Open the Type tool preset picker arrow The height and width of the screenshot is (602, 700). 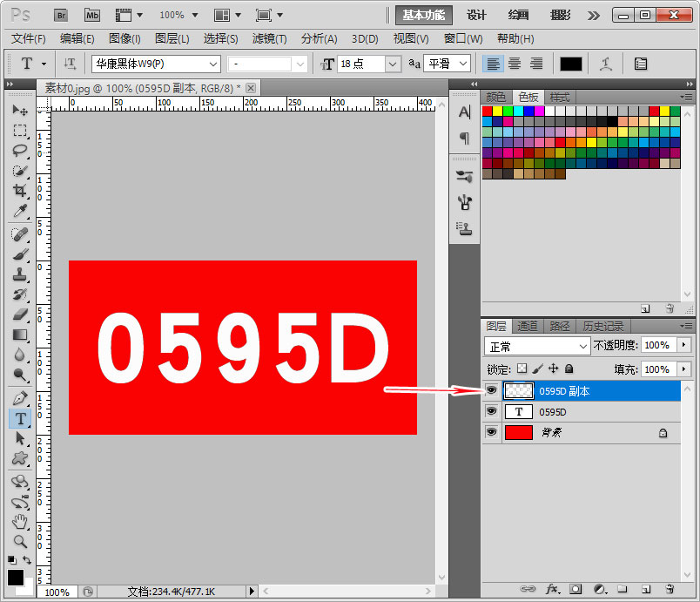[44, 64]
